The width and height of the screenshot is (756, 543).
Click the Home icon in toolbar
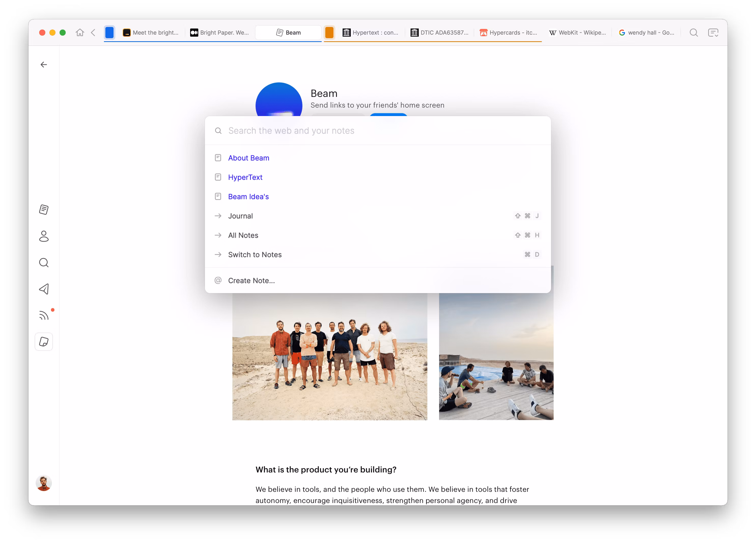point(80,33)
